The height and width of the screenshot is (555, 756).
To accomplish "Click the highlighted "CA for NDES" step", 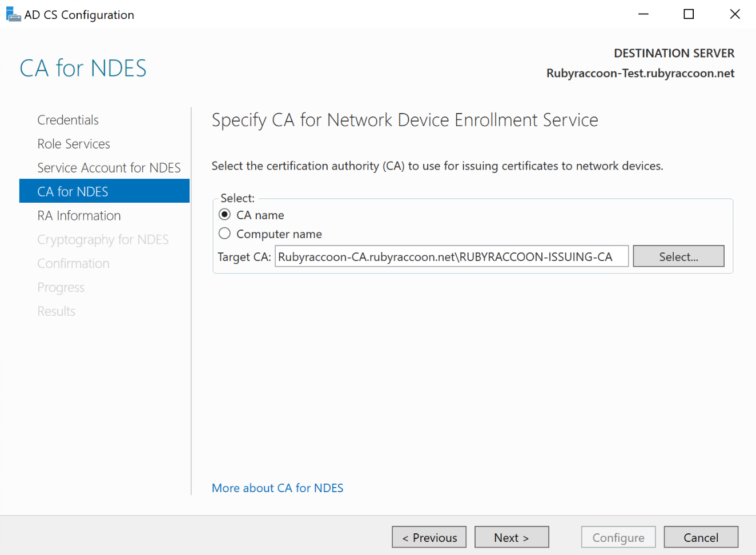I will pos(72,191).
